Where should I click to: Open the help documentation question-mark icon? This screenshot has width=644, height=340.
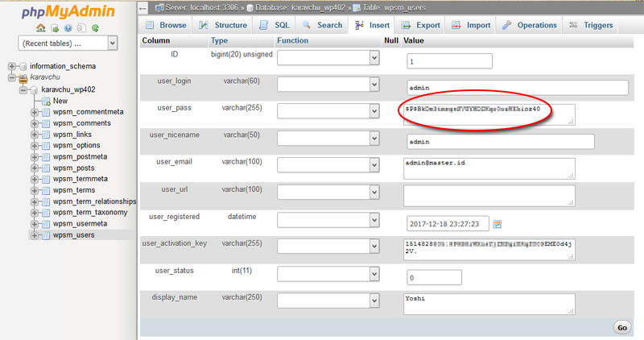click(68, 28)
